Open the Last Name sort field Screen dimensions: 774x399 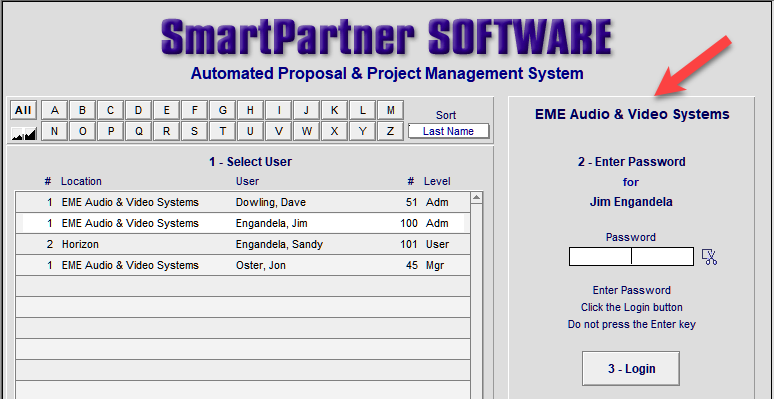point(448,131)
